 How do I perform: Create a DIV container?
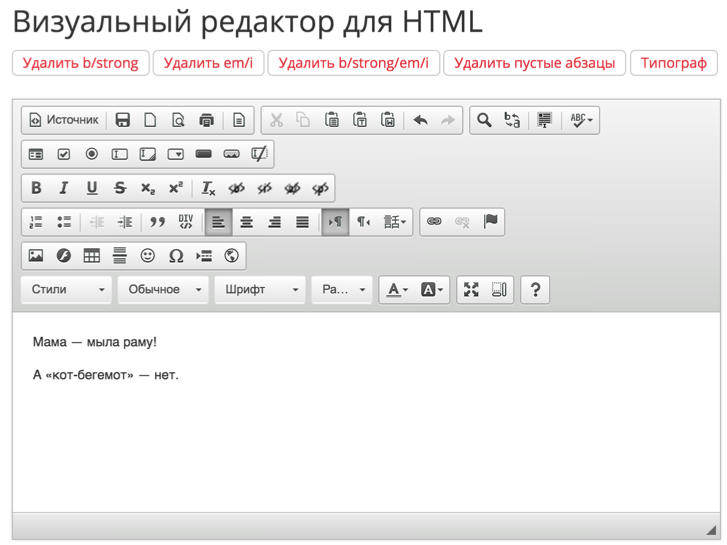click(185, 222)
